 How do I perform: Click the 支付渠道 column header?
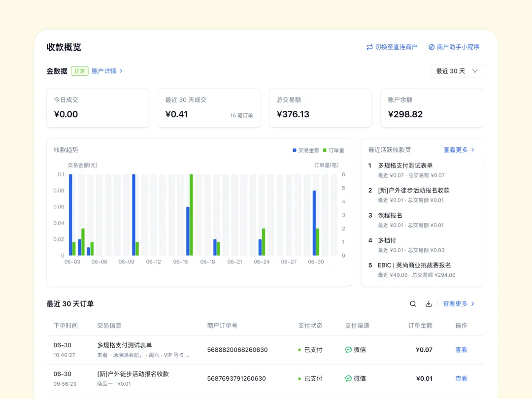[x=357, y=326]
